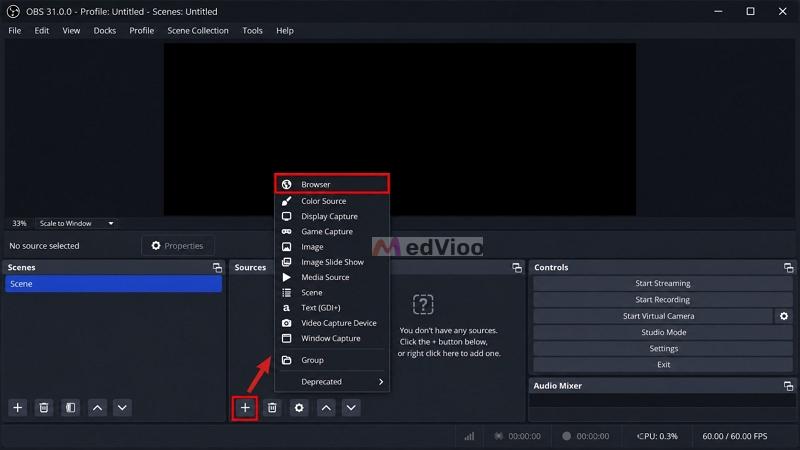800x450 pixels.
Task: Click the play icon for Media Source
Action: (287, 277)
